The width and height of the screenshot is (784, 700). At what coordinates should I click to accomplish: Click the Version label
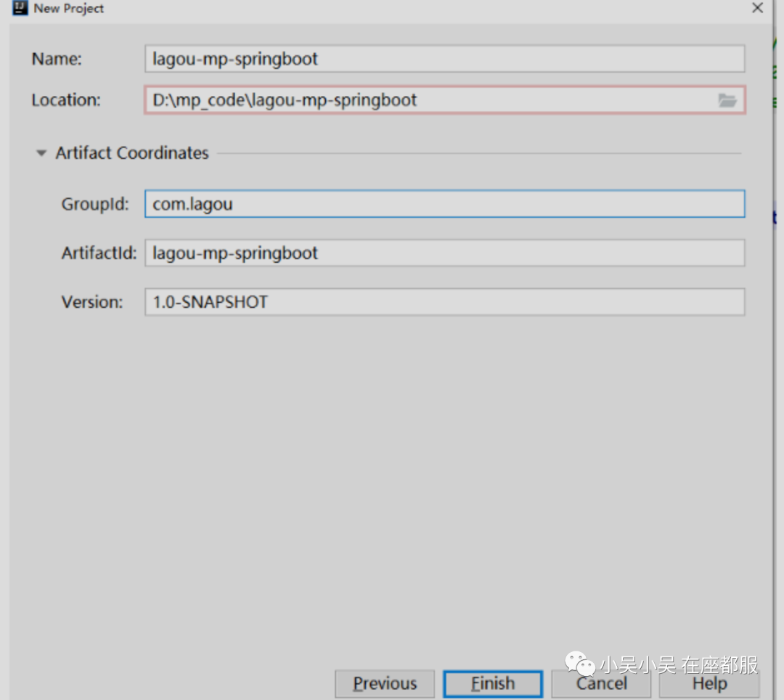point(92,302)
